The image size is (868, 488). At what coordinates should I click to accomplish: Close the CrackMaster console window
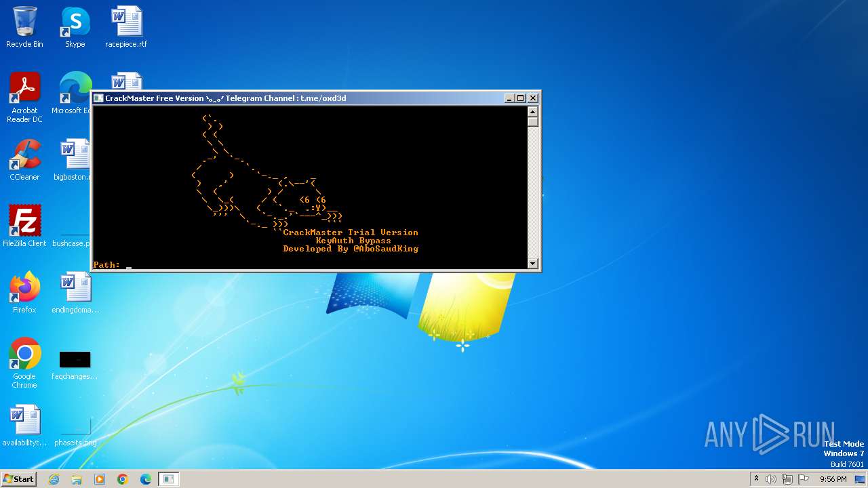pos(533,98)
